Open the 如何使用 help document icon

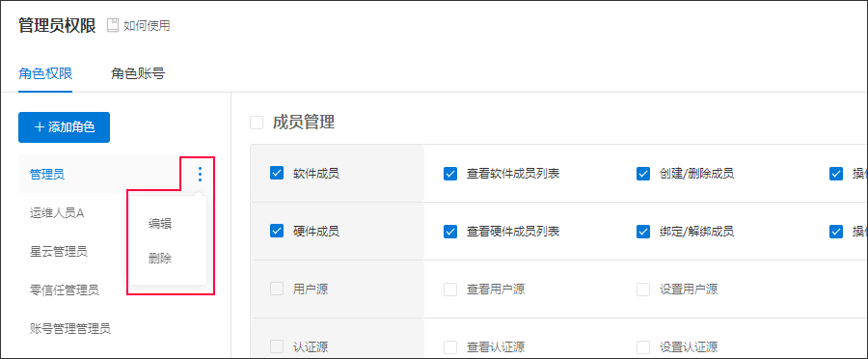click(113, 25)
